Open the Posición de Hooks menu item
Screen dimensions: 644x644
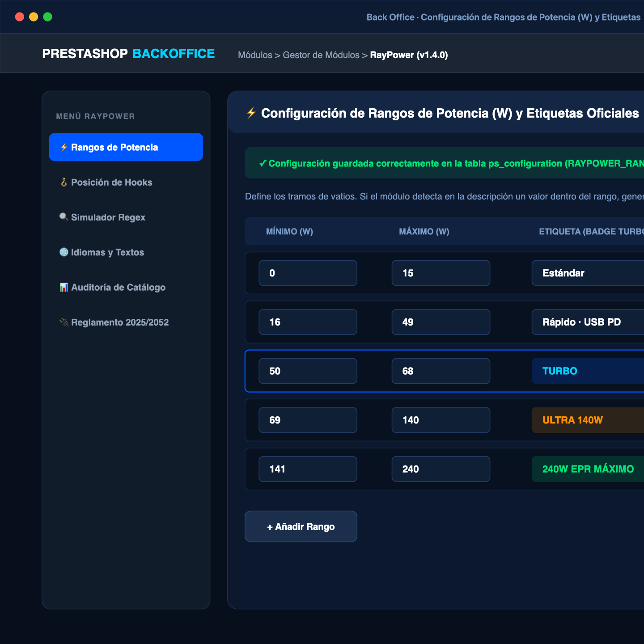point(126,182)
